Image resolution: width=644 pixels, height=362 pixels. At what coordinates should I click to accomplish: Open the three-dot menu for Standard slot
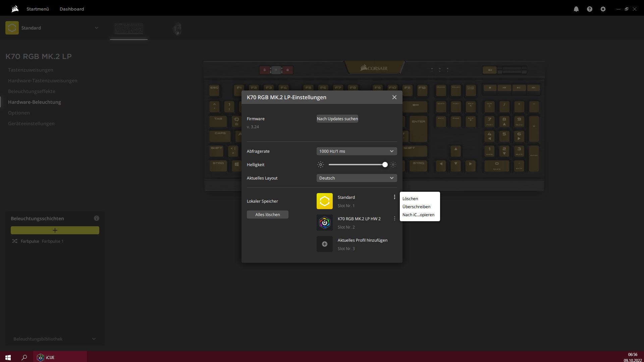394,197
